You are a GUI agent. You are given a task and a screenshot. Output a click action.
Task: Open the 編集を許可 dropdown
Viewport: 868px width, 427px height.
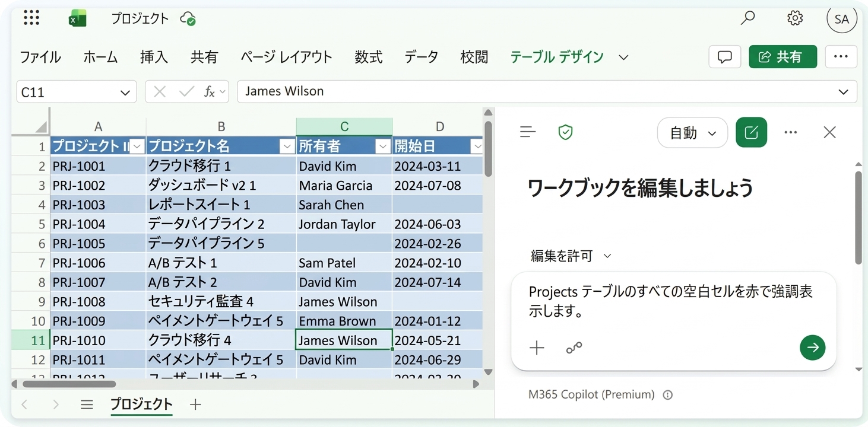coord(570,256)
